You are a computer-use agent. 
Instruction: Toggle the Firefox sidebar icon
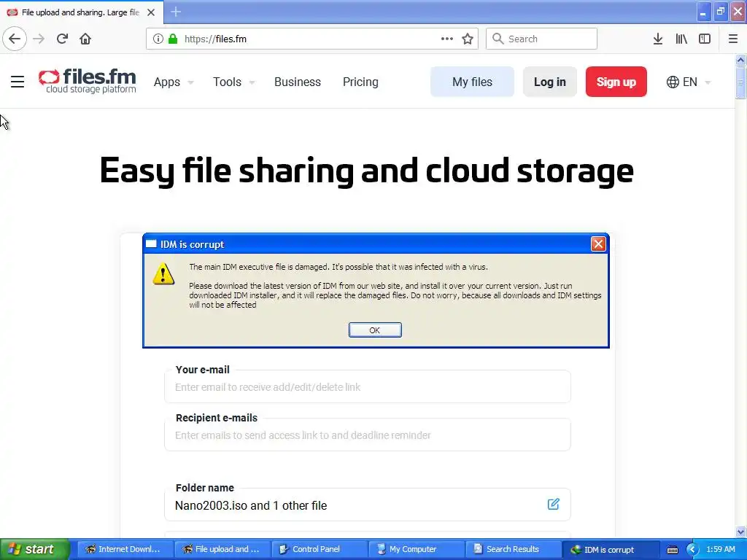705,39
